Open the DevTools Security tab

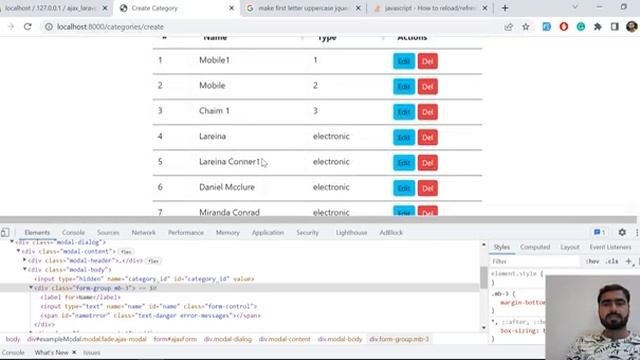click(x=307, y=233)
